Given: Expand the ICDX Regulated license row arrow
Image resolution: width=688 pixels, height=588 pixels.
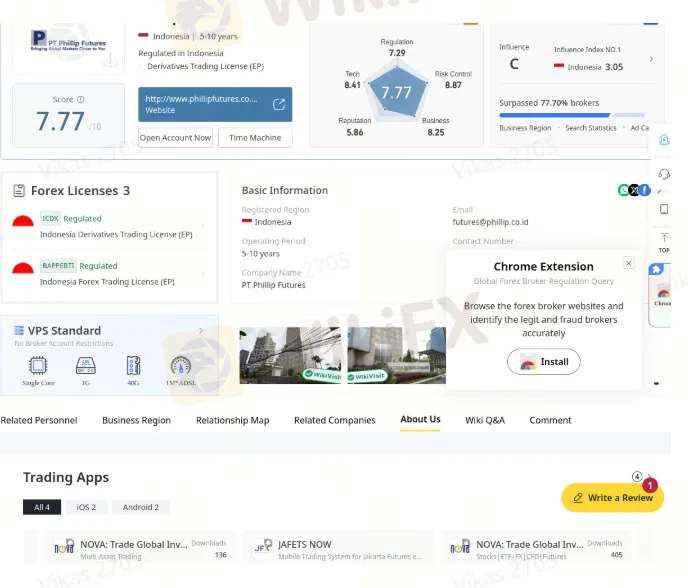Looking at the screenshot, I should (x=203, y=226).
